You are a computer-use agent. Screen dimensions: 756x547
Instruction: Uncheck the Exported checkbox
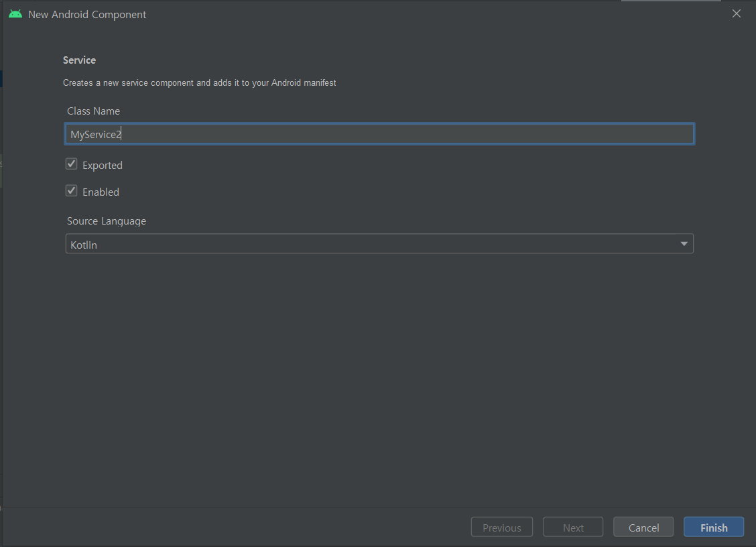click(x=71, y=164)
